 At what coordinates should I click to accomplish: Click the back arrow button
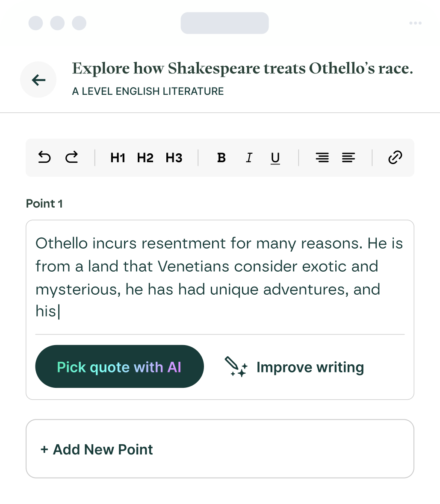pyautogui.click(x=38, y=80)
